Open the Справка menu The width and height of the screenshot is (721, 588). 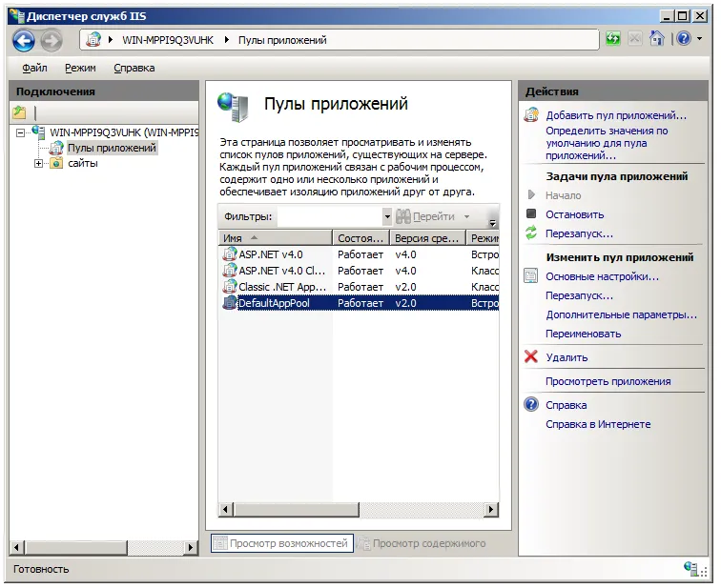[134, 68]
